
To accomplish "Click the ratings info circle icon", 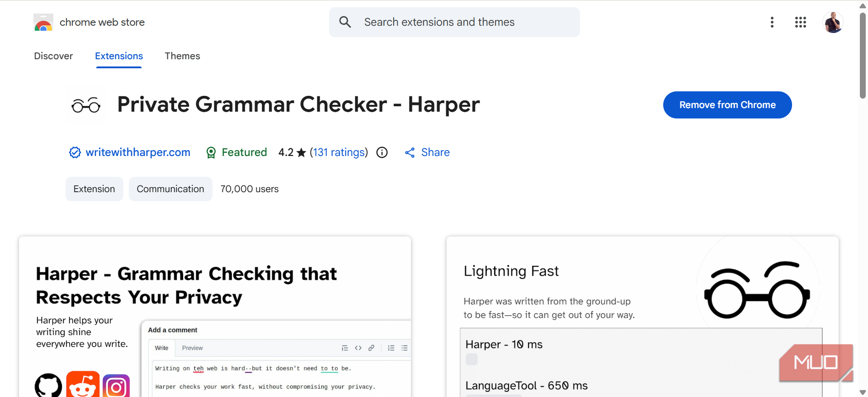I will 382,152.
